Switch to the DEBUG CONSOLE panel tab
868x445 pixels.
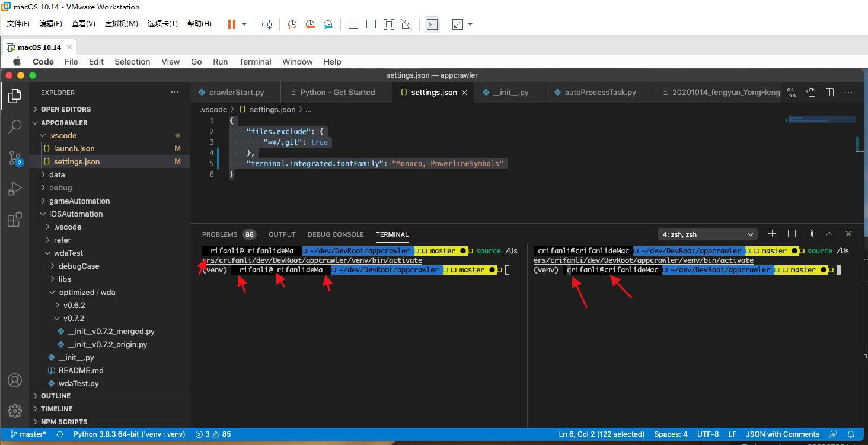(336, 234)
